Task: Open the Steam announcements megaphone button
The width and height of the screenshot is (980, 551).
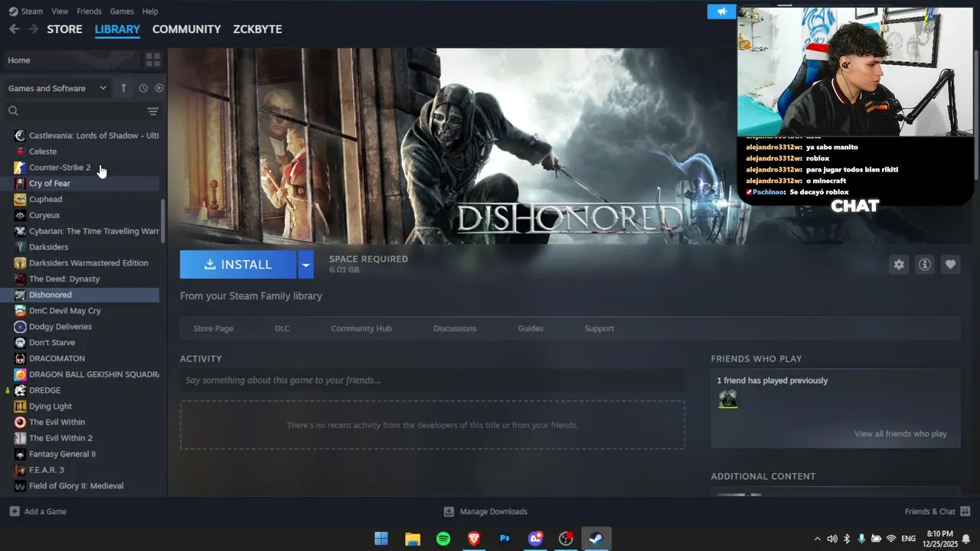Action: coord(722,11)
